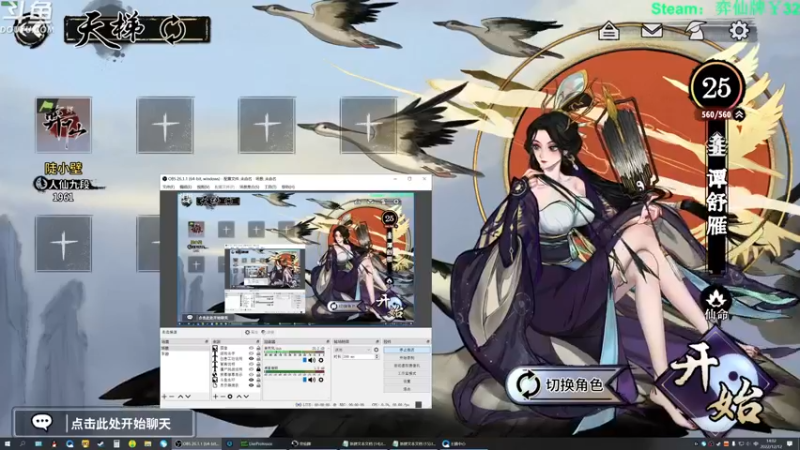Move scene down with arrow in OBS scenes
Image resolution: width=800 pixels, height=450 pixels.
[188, 396]
